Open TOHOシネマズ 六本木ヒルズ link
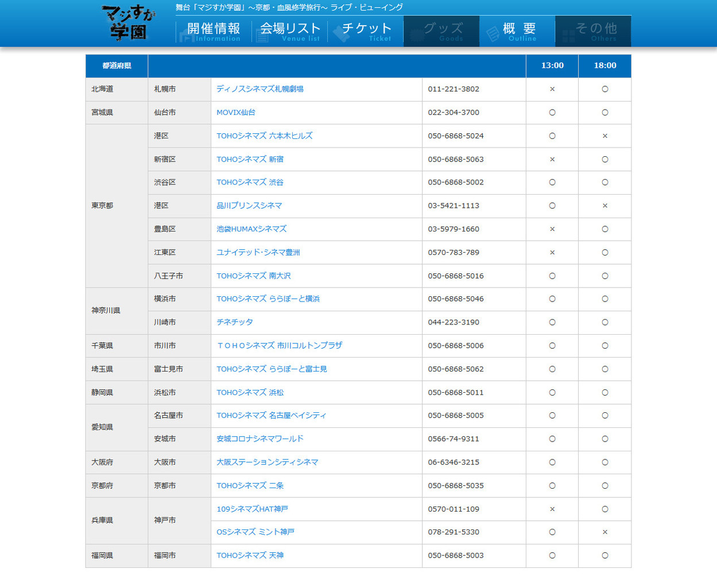The height and width of the screenshot is (588, 717). 265,136
